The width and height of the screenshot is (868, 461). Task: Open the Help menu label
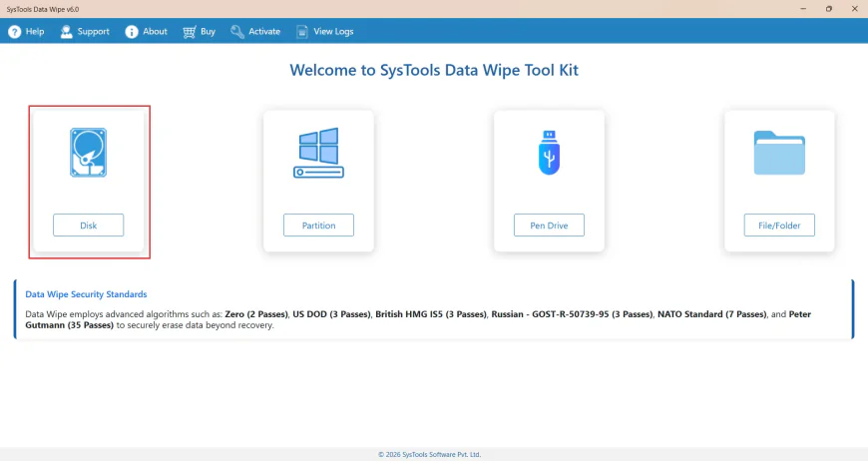point(35,32)
